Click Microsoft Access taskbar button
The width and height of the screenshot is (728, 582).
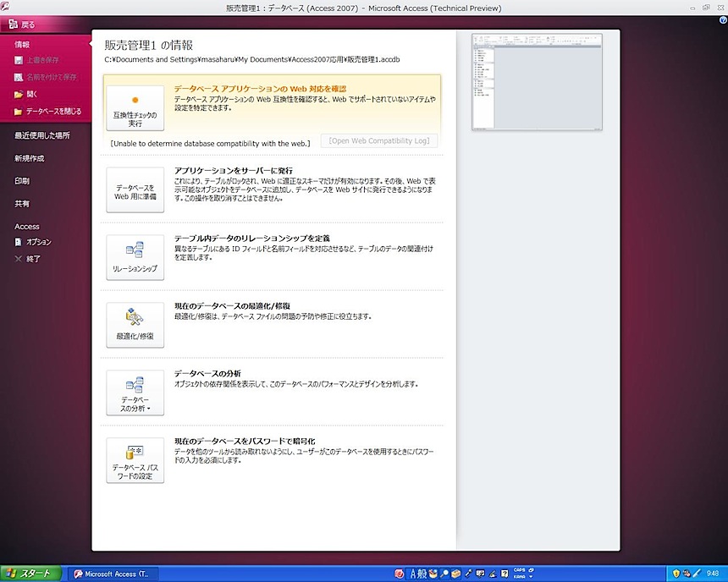click(113, 574)
